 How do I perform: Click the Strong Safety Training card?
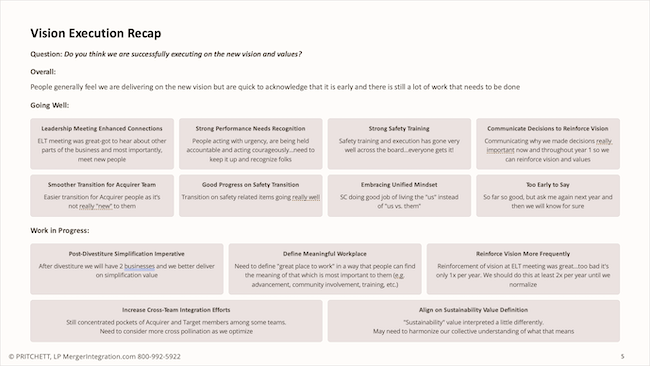pyautogui.click(x=399, y=144)
